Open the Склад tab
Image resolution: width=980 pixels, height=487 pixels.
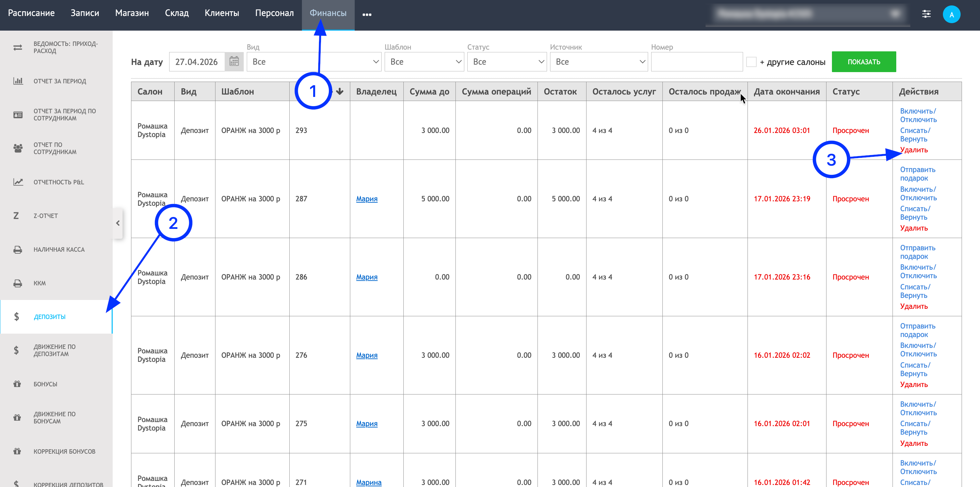point(177,13)
